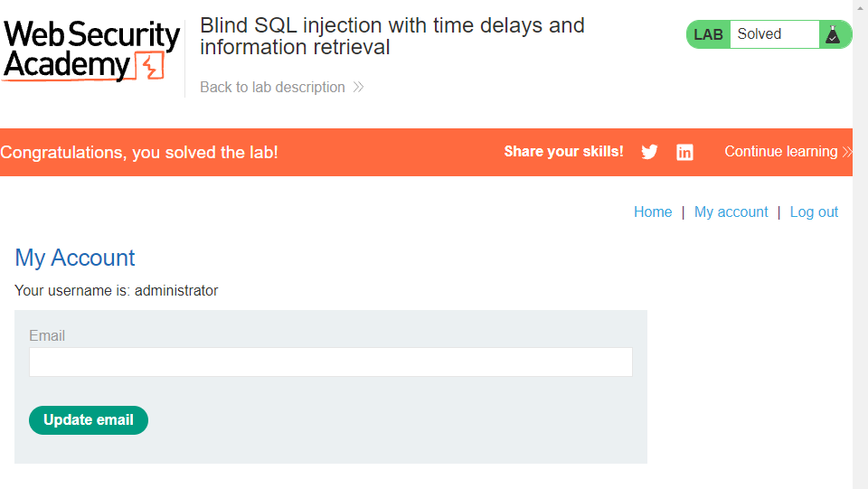Open the Back to lab description link

(x=272, y=88)
